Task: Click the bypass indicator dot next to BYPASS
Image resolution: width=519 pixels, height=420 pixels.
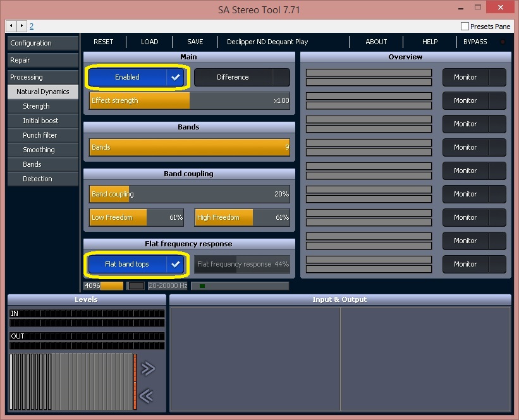Action: (x=503, y=42)
